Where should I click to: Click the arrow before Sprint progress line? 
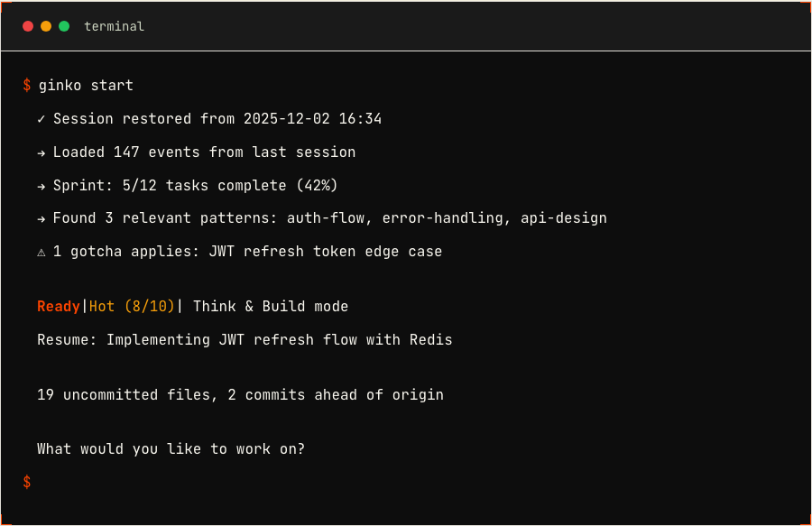point(42,186)
